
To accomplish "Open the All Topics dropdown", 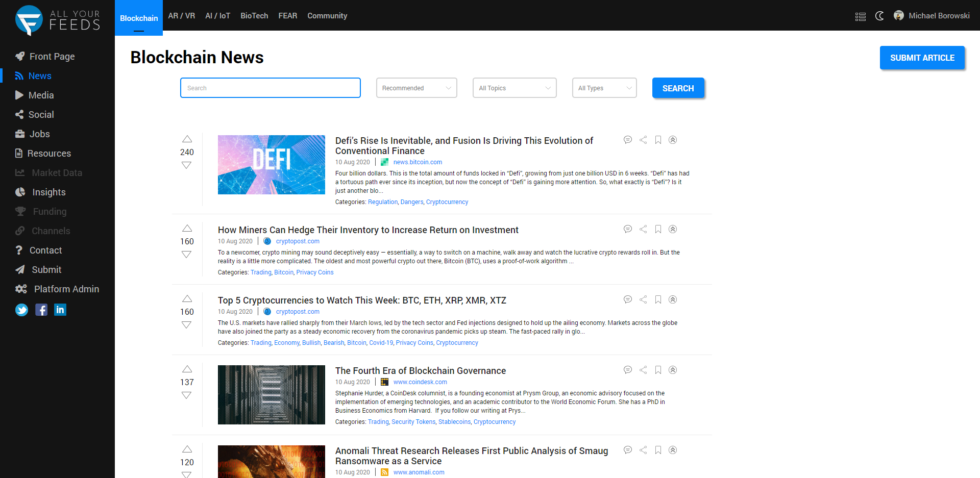I will click(514, 88).
